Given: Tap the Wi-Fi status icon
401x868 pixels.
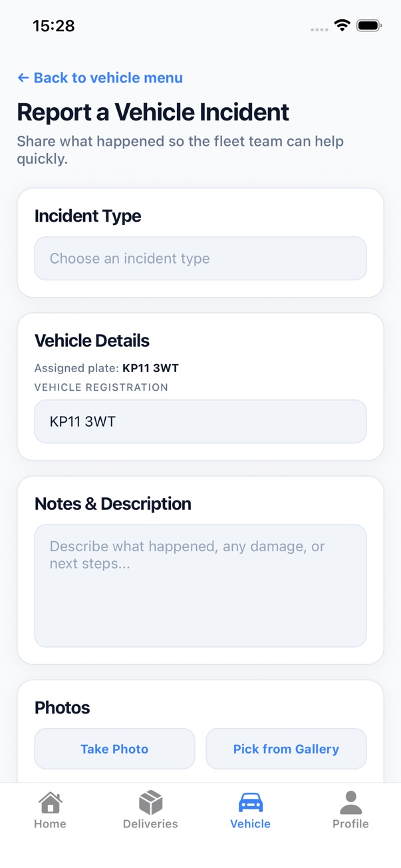Looking at the screenshot, I should (342, 25).
